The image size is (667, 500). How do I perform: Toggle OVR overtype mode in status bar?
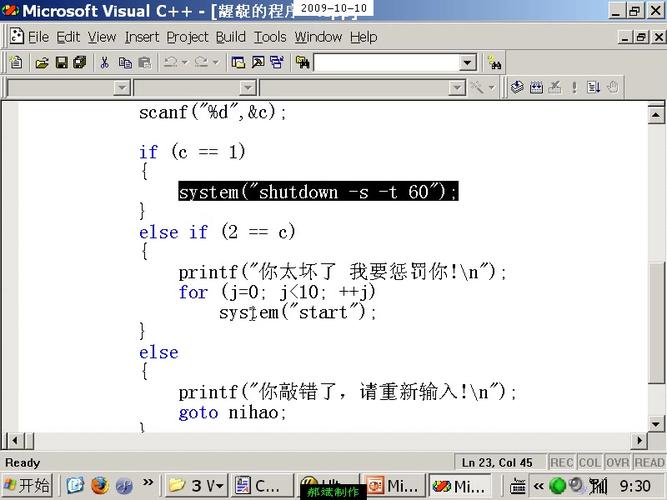617,463
